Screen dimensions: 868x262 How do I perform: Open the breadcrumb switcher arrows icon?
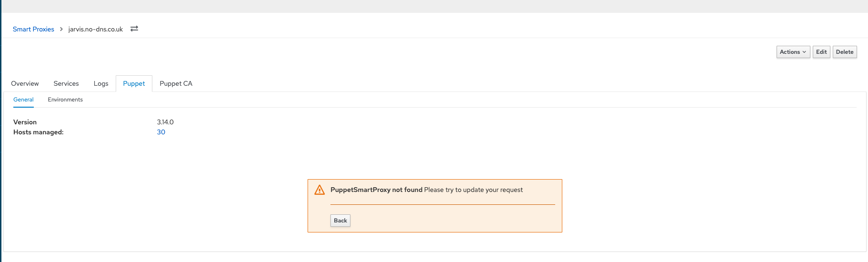(x=134, y=29)
